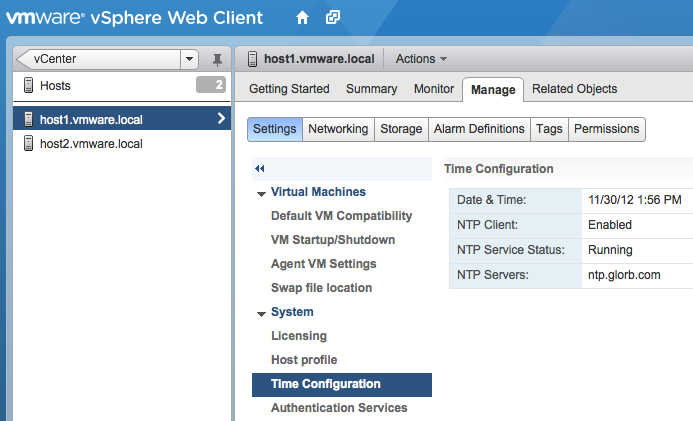This screenshot has width=693, height=421.
Task: Select the Networking sub-tab
Action: 338,129
